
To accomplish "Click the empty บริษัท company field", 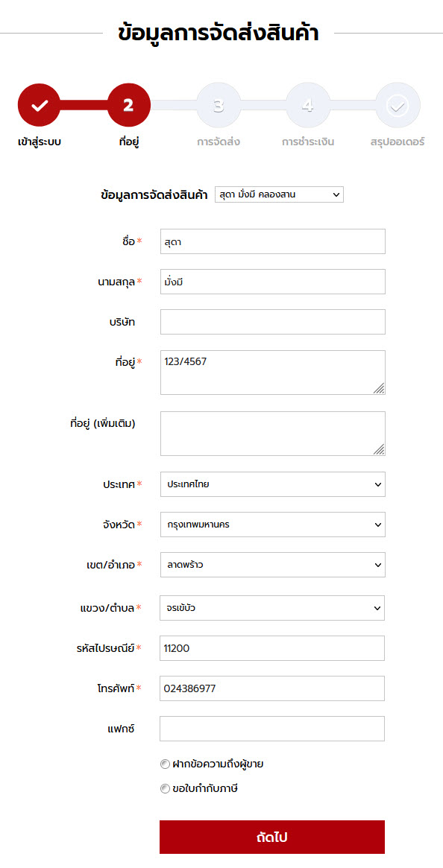I will point(273,322).
